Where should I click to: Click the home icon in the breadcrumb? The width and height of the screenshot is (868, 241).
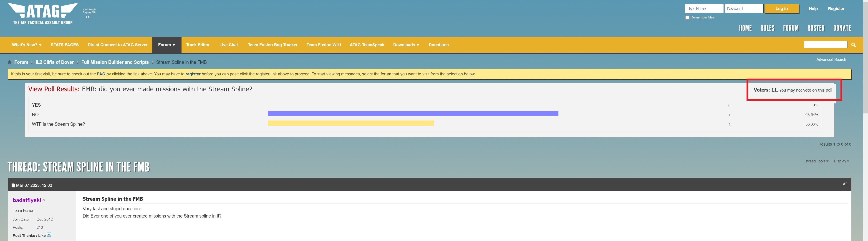click(x=10, y=62)
